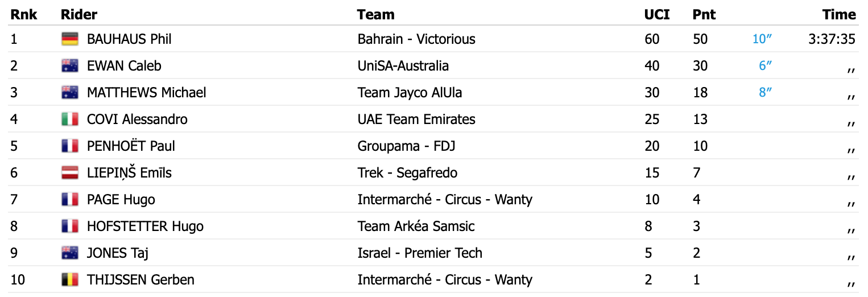Select rider PAGE Hugo
This screenshot has width=868, height=297.
121,200
